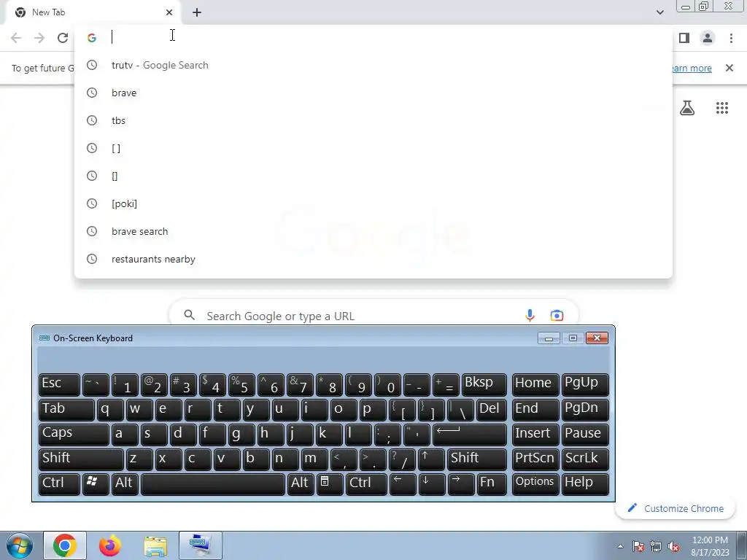747x560 pixels.
Task: Click the on-screen Tab key
Action: pos(66,410)
